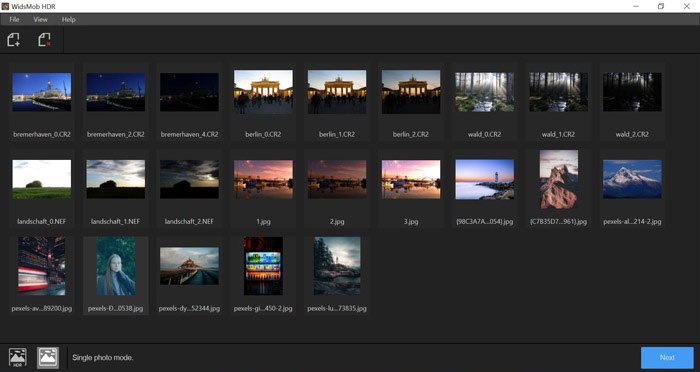Viewport: 700px width, 372px height.
Task: Click the Next button
Action: pos(667,358)
